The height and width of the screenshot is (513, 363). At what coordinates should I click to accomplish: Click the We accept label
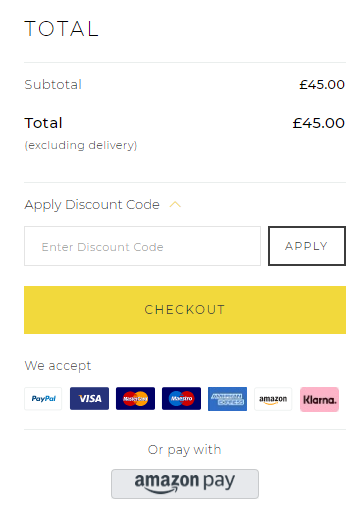click(x=58, y=366)
